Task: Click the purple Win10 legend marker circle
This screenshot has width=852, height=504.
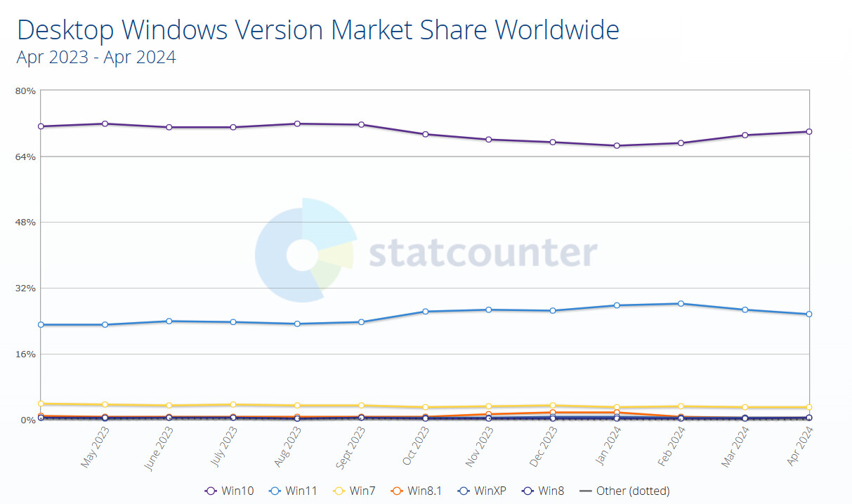Action: coord(210,491)
